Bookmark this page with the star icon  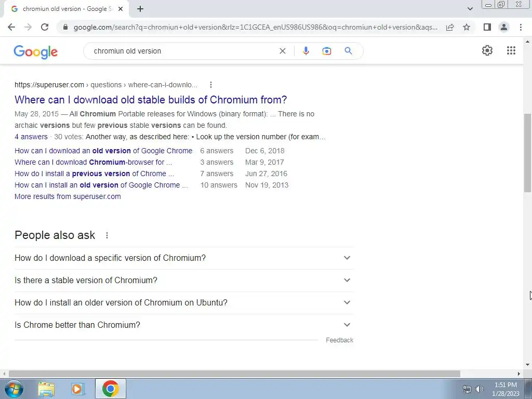467,27
